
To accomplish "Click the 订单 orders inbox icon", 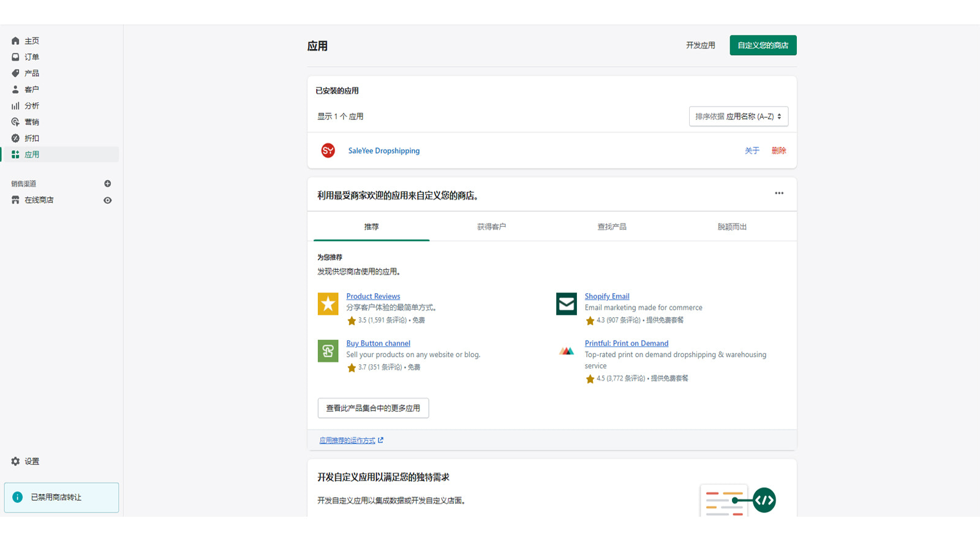I will [x=15, y=57].
